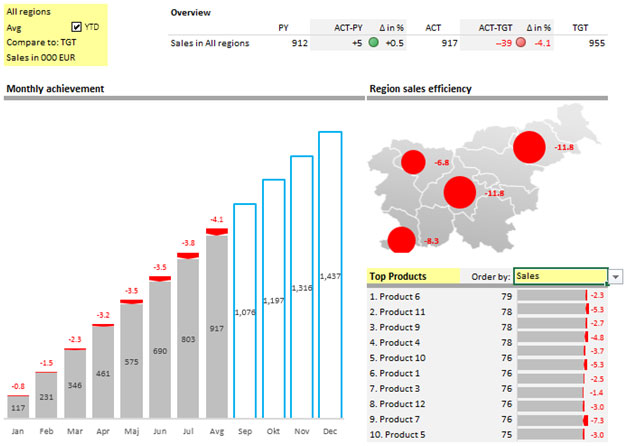Click the -4.1 deviation label above Avg
628x446 pixels.
coord(217,219)
